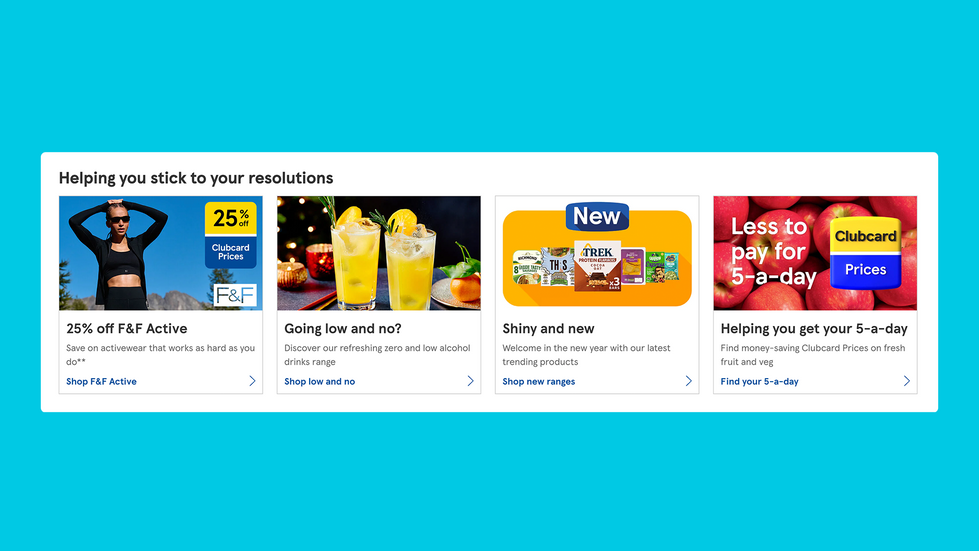Viewport: 979px width, 551px height.
Task: Click the F&F logo on activewear image
Action: [235, 295]
